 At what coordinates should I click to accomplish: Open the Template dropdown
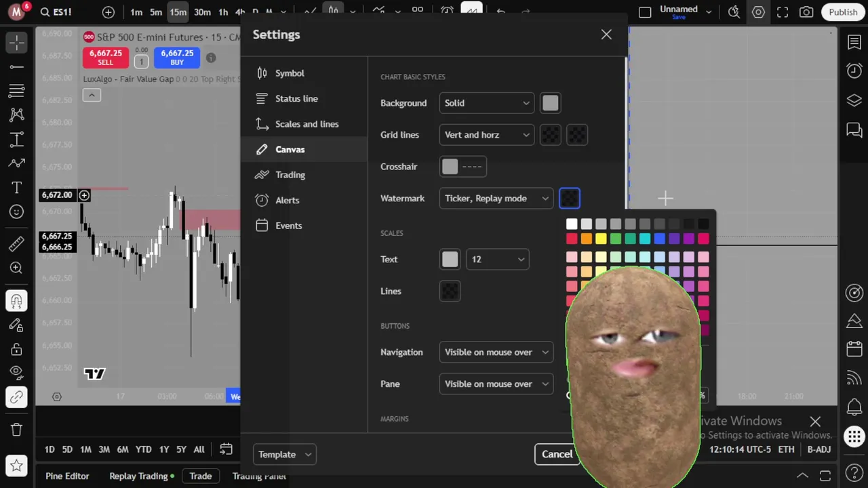point(285,455)
